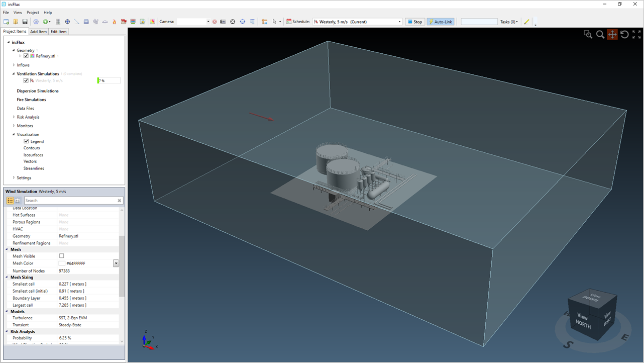The image size is (644, 363).
Task: Click the diagonal line monitor icon
Action: 77,22
